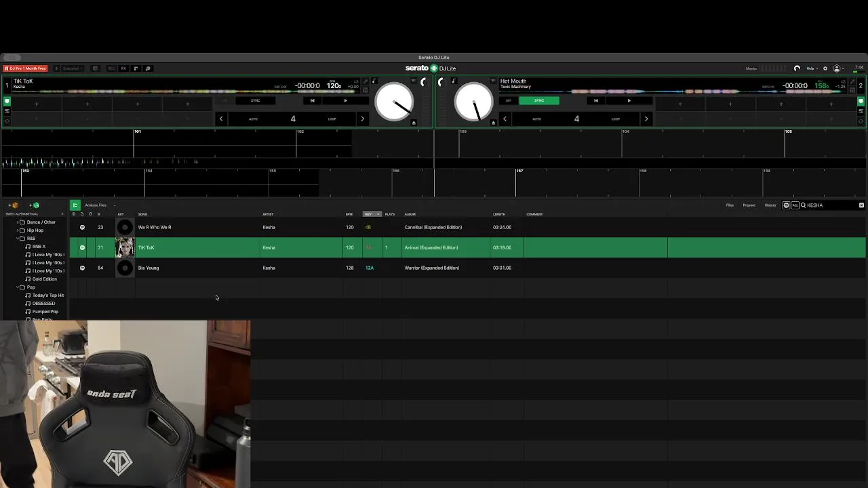The height and width of the screenshot is (488, 868).
Task: Sort by KEY column header
Action: (x=372, y=214)
